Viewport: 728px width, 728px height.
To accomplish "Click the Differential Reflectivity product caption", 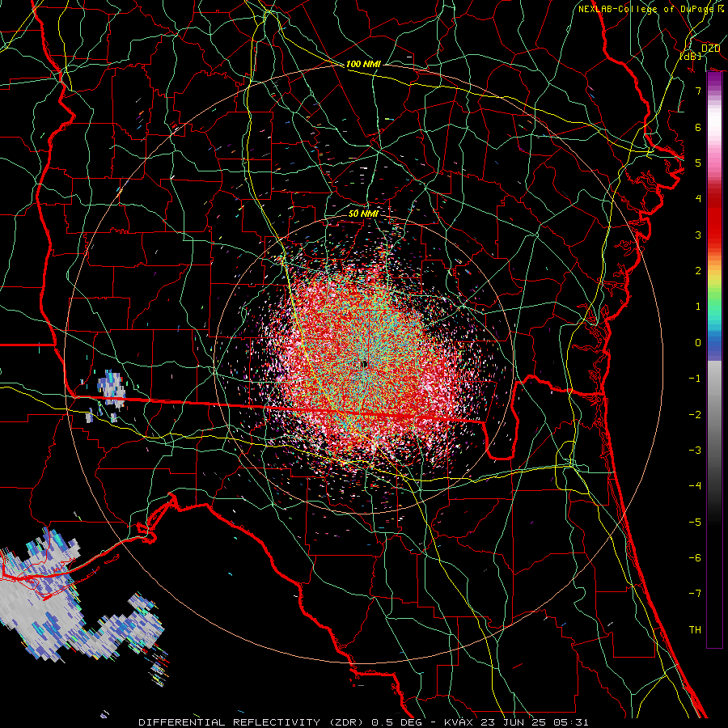I will coord(363,722).
